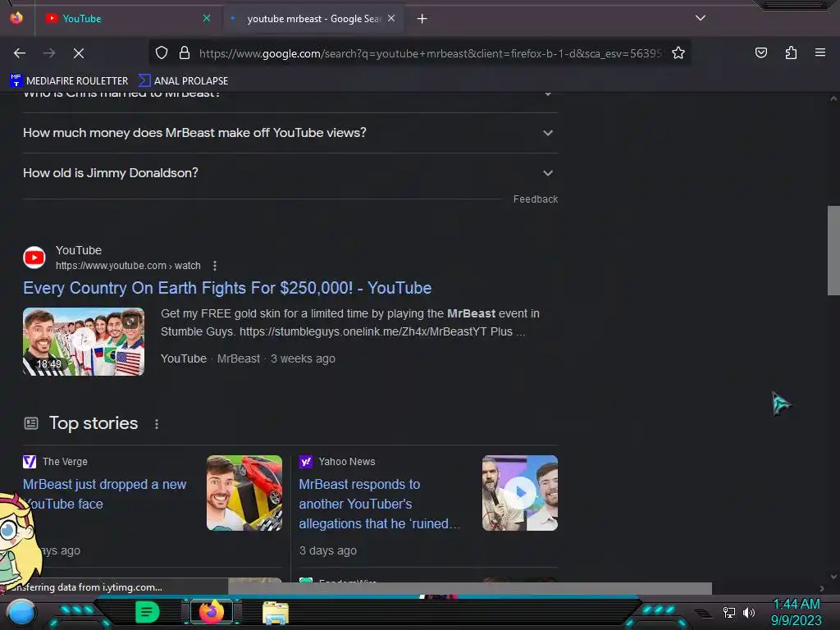Open a new tab with plus
Image resolution: width=840 pixels, height=630 pixels.
point(422,19)
